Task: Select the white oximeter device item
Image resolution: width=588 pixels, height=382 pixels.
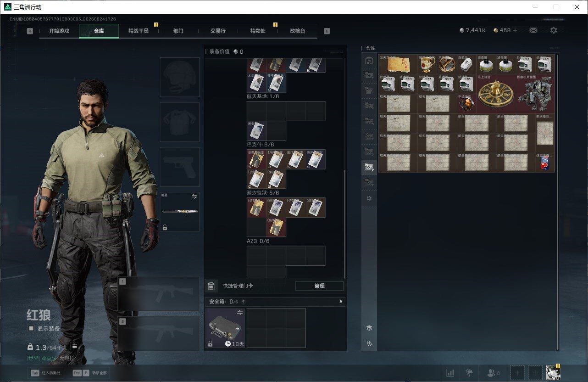Action: coord(466,65)
